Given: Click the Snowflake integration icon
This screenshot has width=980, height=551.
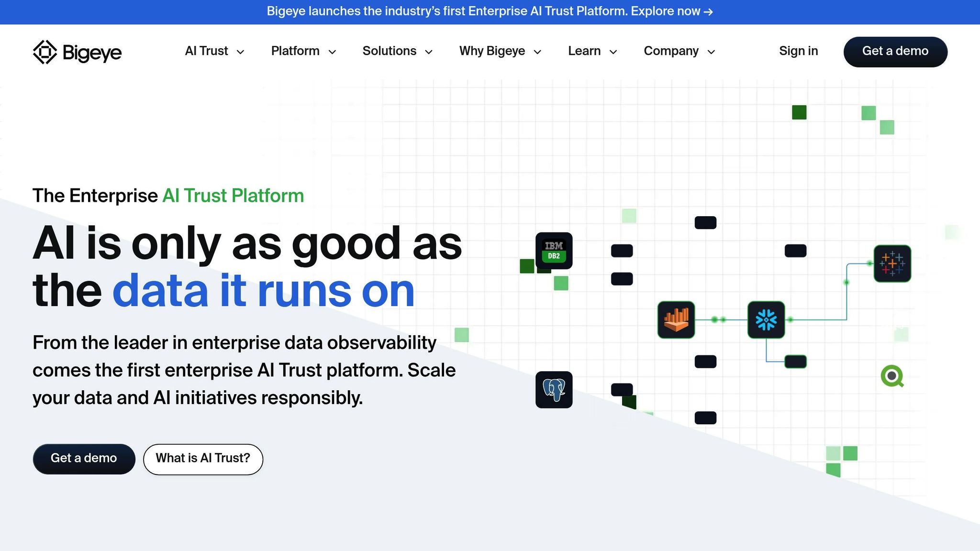Looking at the screenshot, I should point(766,320).
